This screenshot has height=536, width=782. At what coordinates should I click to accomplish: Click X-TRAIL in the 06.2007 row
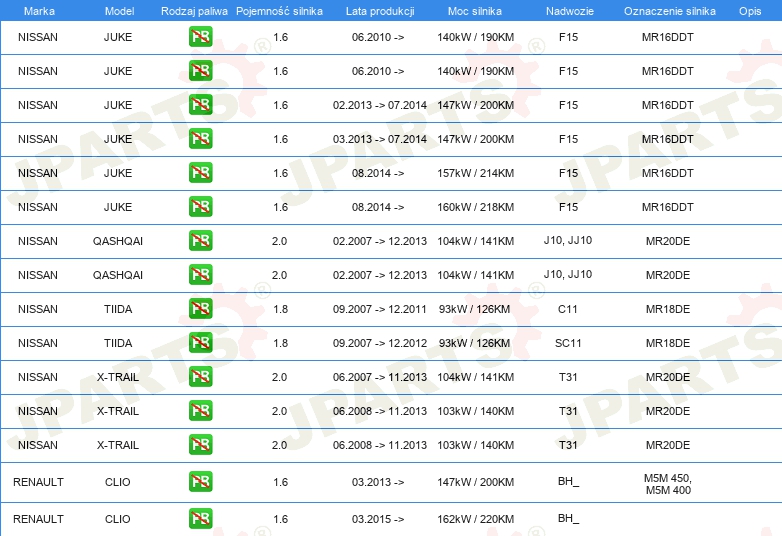(x=118, y=377)
